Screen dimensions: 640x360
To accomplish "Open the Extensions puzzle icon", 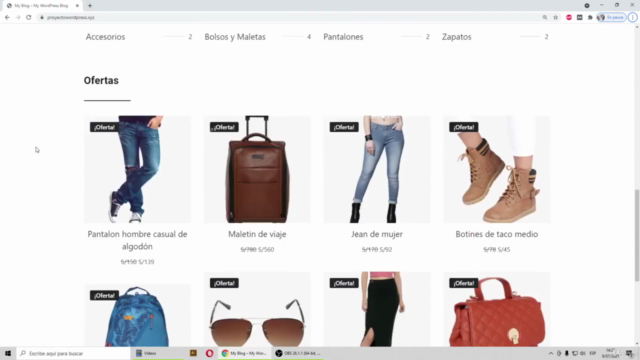I will [x=590, y=18].
